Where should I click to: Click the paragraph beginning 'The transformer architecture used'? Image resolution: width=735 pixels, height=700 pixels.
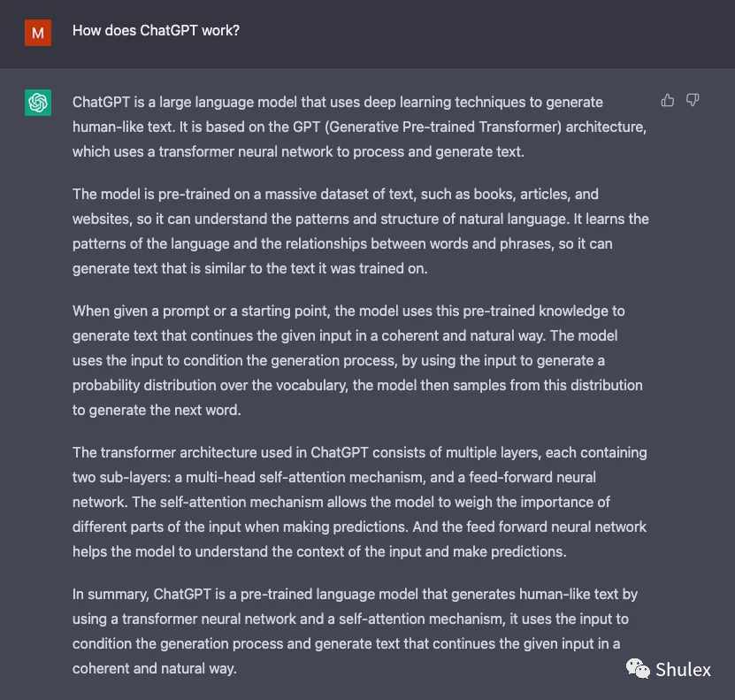click(x=359, y=502)
